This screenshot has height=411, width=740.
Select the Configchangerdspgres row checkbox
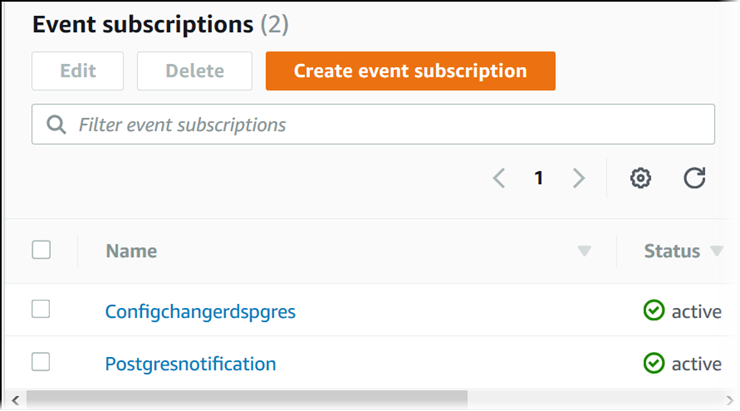tap(41, 310)
